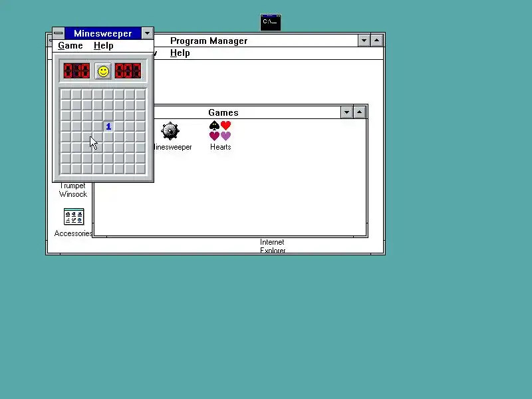The height and width of the screenshot is (399, 532).
Task: Click the revealed 1 cell on the minefield
Action: [108, 126]
